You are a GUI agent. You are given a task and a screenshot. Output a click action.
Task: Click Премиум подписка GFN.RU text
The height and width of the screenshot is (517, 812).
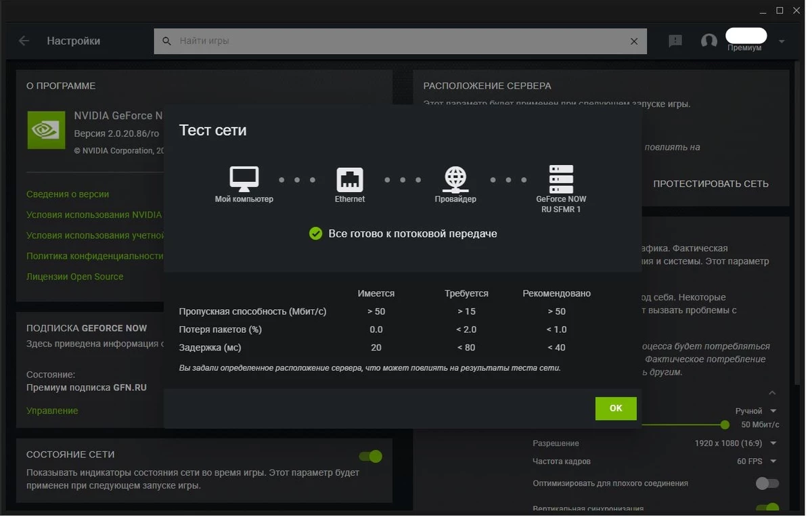tap(87, 388)
